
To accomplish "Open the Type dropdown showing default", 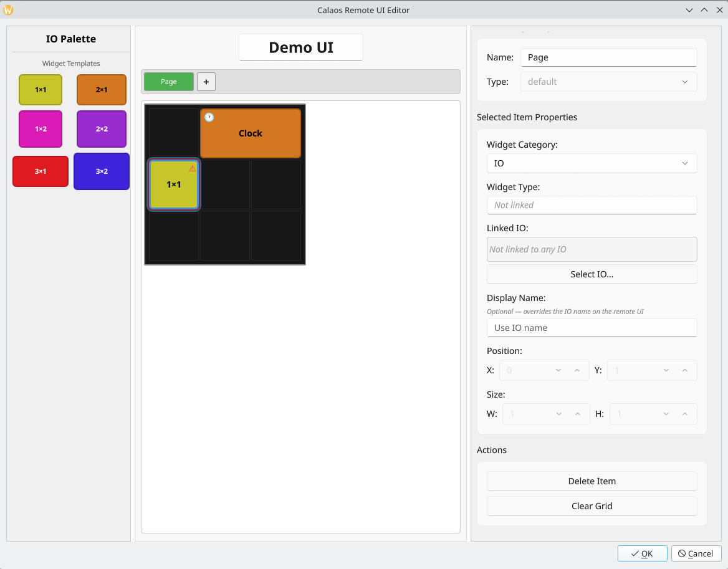I will (608, 82).
